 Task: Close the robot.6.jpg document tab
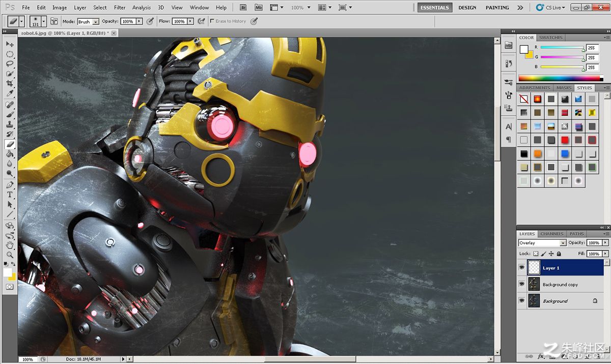coord(114,33)
